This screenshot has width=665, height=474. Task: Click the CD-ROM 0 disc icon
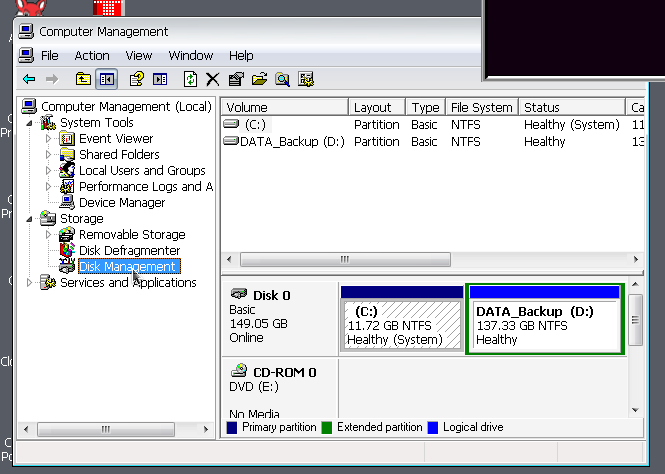[x=239, y=371]
